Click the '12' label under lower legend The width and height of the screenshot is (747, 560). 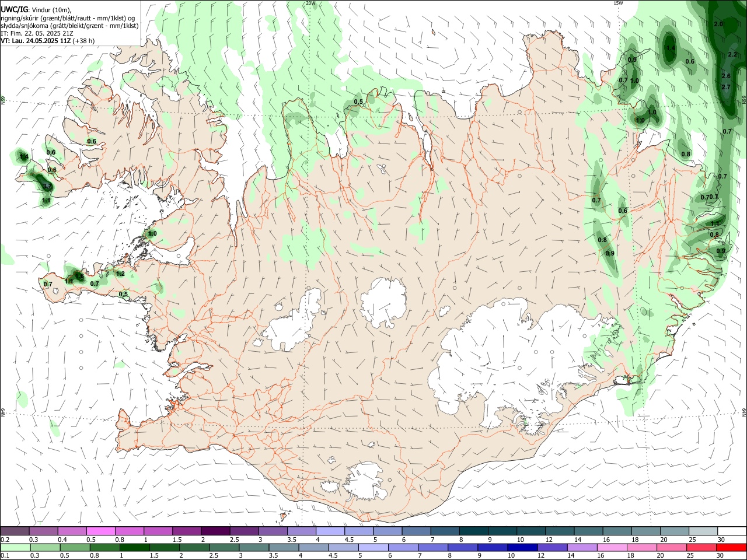(541, 555)
